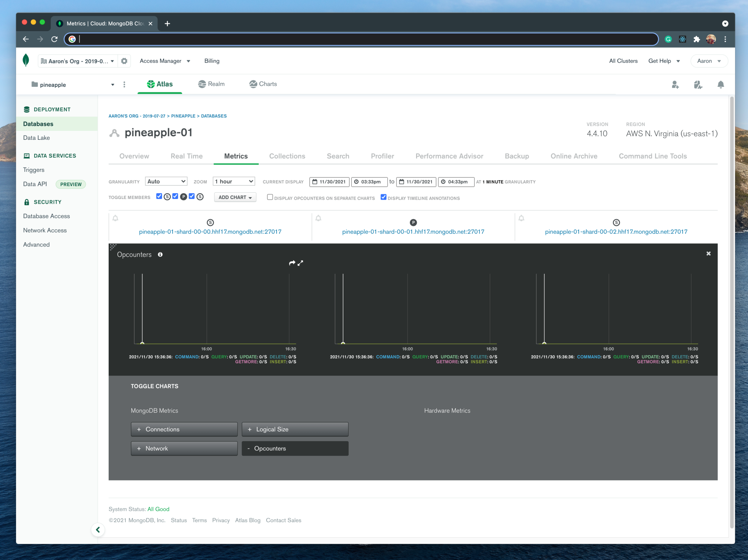This screenshot has height=560, width=748.
Task: Share the Opcounters chart via the arrow icon
Action: [292, 263]
